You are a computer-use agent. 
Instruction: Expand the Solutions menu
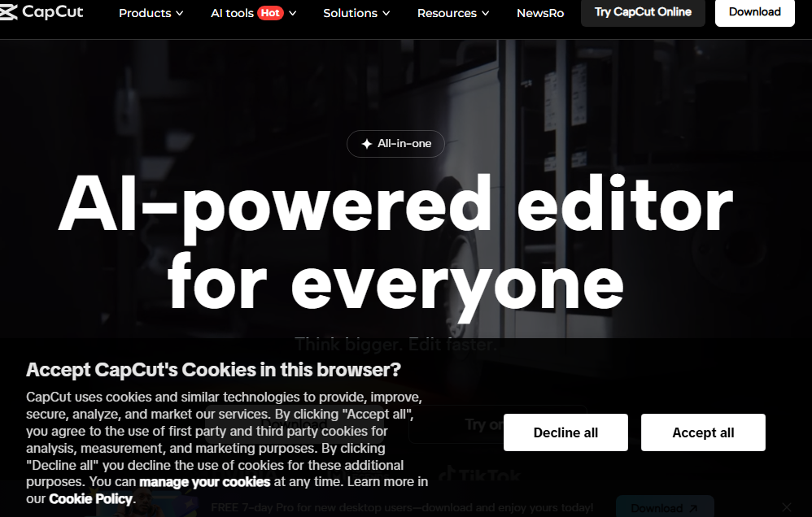(x=356, y=13)
